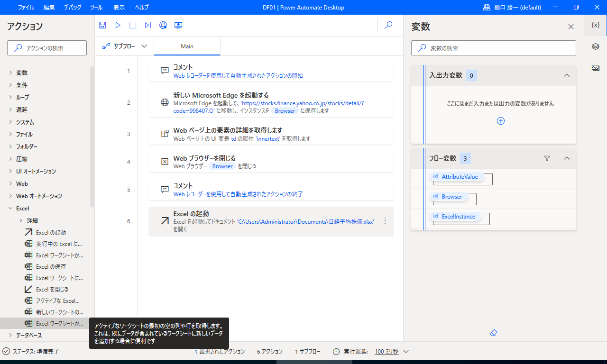The width and height of the screenshot is (607, 364).
Task: Toggle the variables pane {x} icon
Action: tap(596, 25)
